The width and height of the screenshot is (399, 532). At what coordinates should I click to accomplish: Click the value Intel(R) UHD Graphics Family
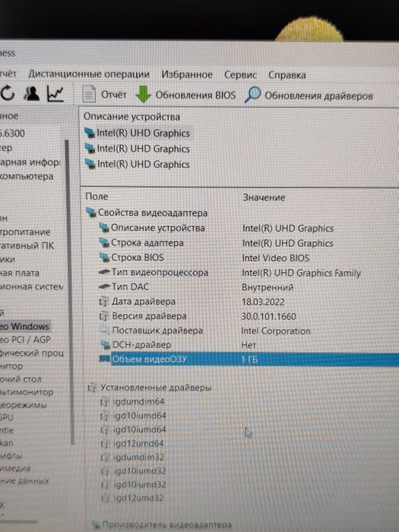pyautogui.click(x=301, y=273)
